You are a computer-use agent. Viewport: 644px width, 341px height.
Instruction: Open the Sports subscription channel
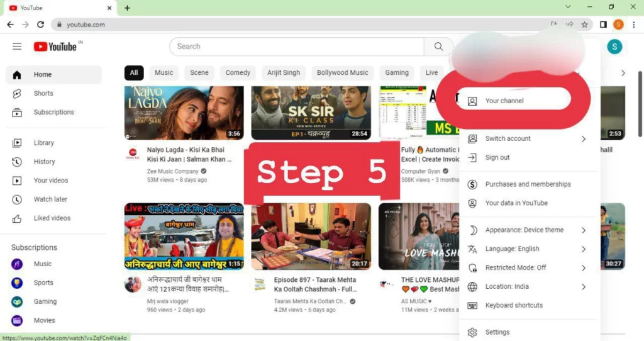pyautogui.click(x=54, y=282)
